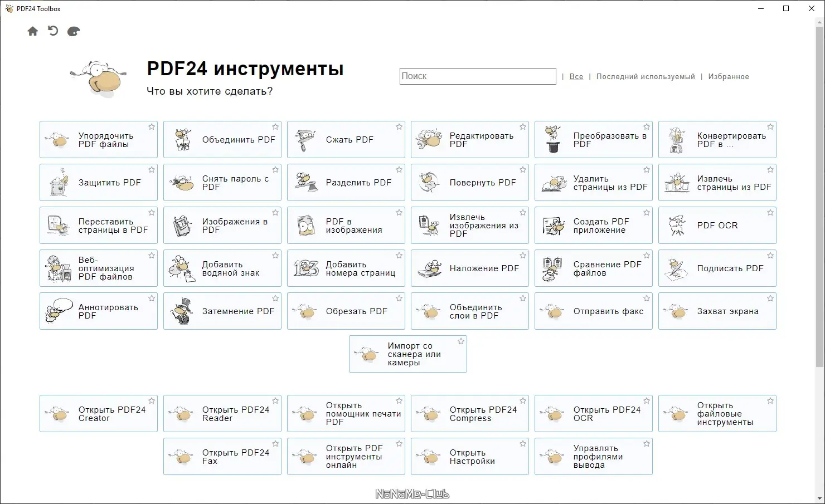This screenshot has width=825, height=504.
Task: Click the Поиск search field
Action: (478, 76)
